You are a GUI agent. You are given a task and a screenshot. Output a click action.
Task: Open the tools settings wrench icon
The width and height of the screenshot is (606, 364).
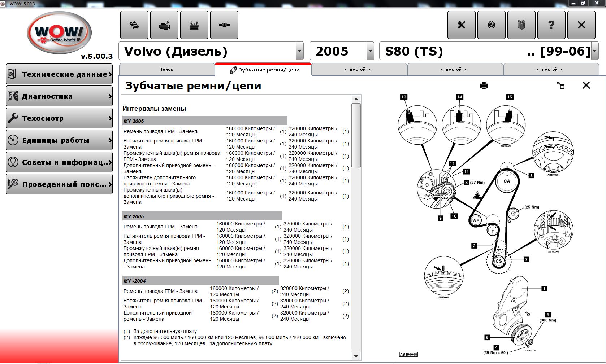click(462, 25)
